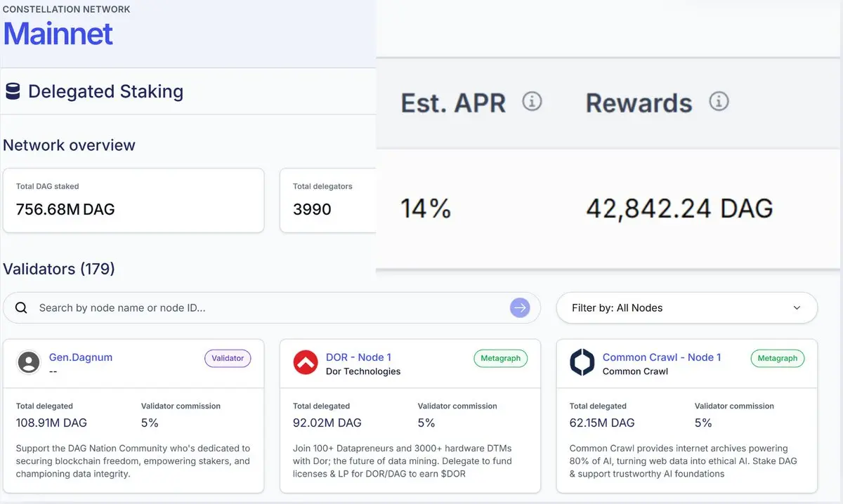This screenshot has width=843, height=504.
Task: Click the Metagraph badge on Common Crawl card
Action: (x=777, y=358)
